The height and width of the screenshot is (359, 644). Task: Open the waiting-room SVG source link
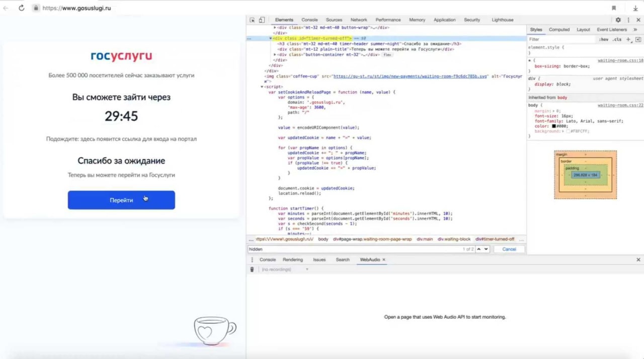tap(410, 76)
